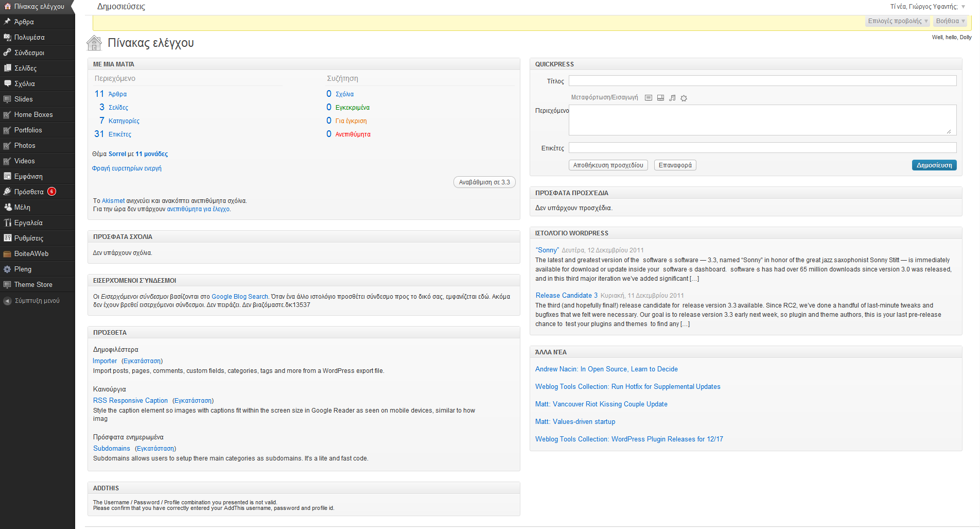
Task: Click the Add Audio music note icon
Action: click(672, 98)
